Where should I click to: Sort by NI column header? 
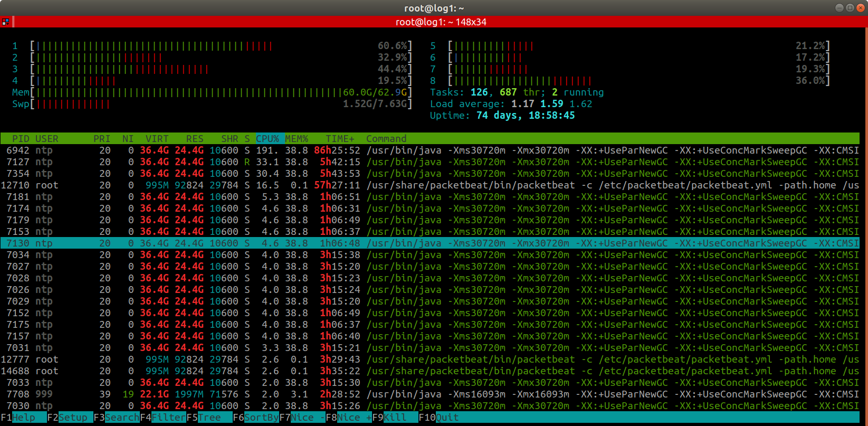point(128,139)
